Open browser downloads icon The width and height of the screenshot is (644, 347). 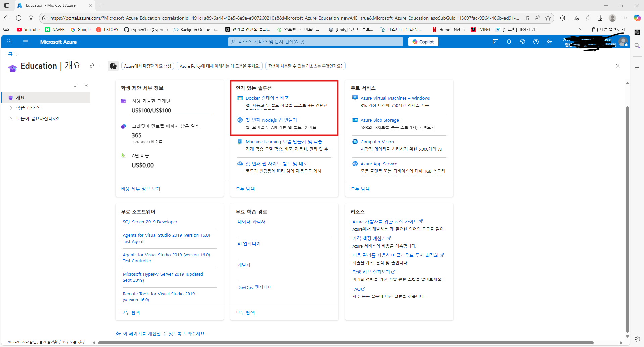(x=600, y=18)
